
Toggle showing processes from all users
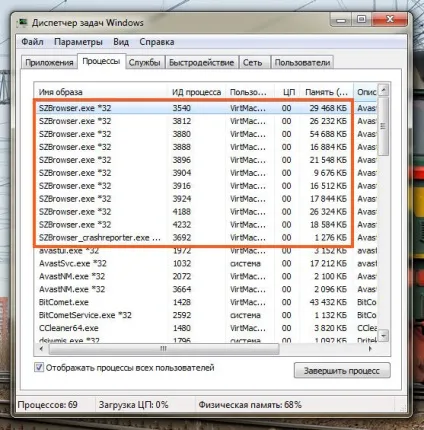coord(39,367)
